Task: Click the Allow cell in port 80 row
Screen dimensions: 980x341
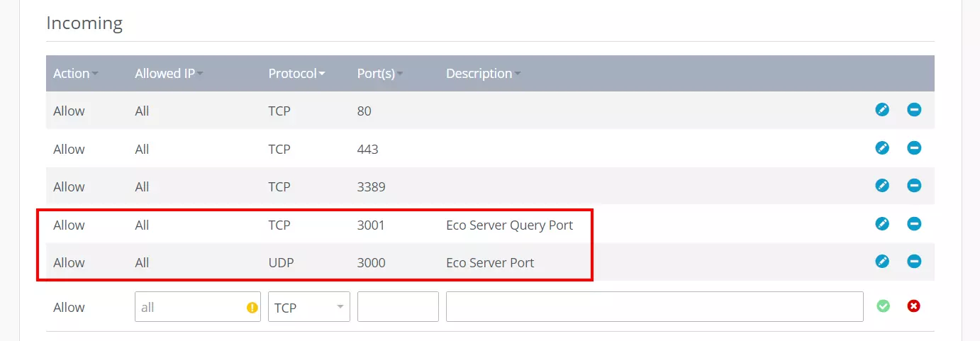Action: [x=69, y=111]
